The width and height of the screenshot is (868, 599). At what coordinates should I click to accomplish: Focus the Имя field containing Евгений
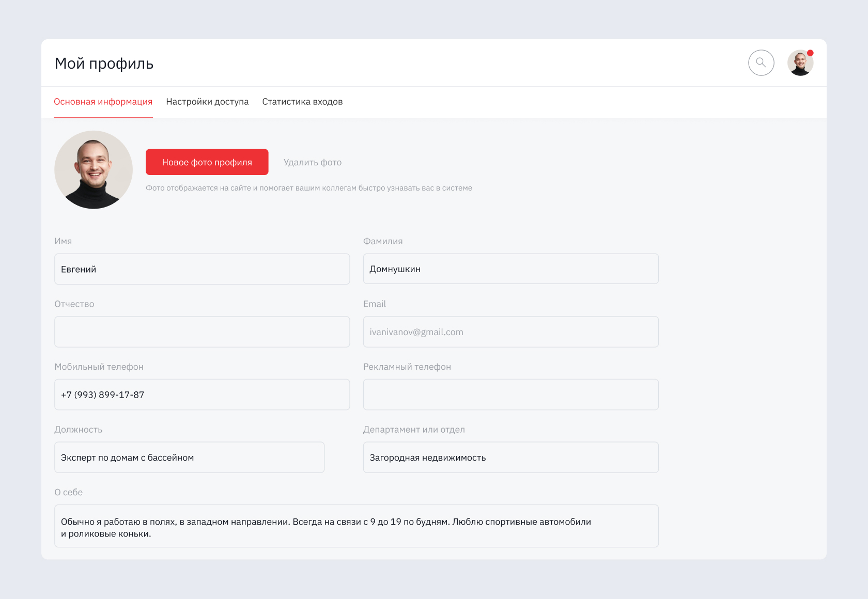click(202, 269)
